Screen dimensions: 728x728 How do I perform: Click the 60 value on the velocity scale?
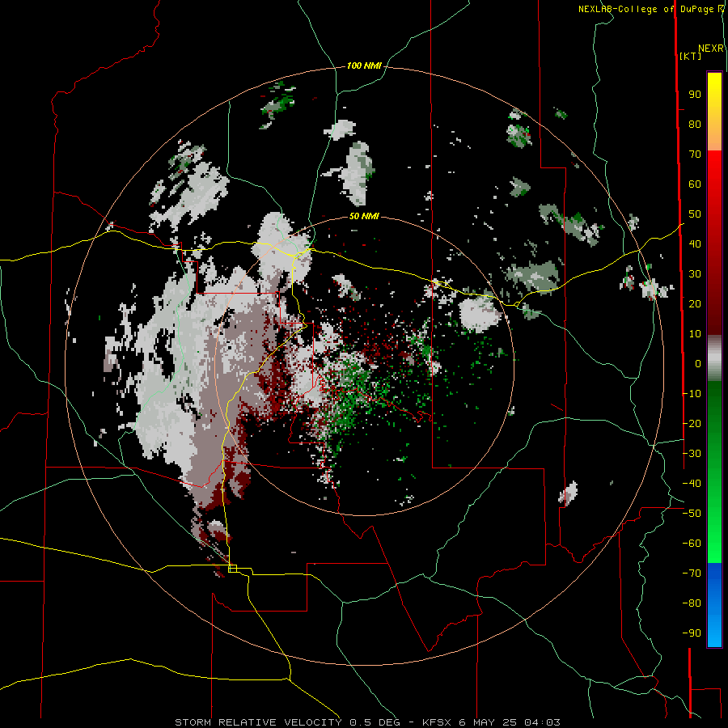point(695,184)
